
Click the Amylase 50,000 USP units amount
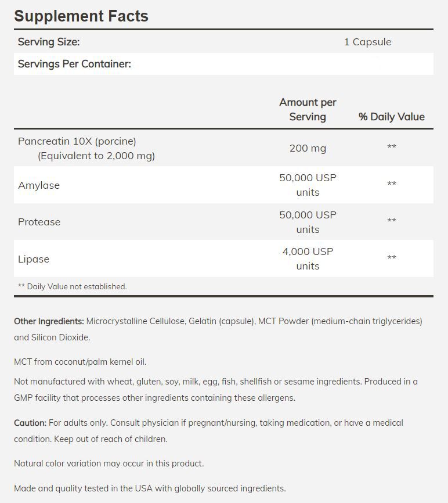point(308,185)
